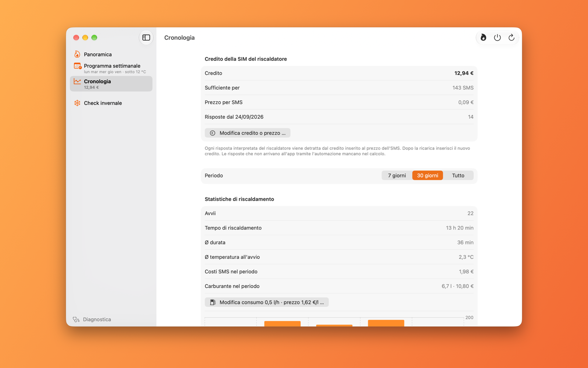Viewport: 588px width, 368px height.
Task: Click Modifica consumo and fuel price button
Action: (266, 302)
